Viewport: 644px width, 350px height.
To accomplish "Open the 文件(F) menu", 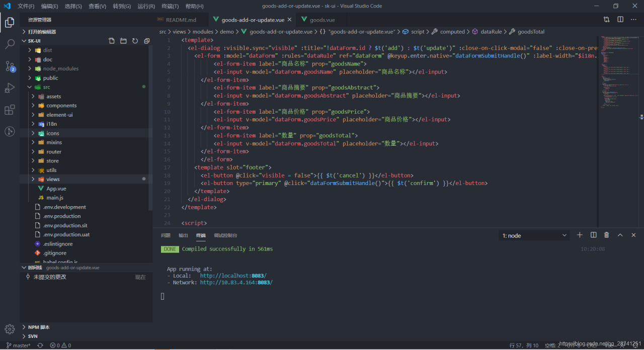I will tap(26, 6).
